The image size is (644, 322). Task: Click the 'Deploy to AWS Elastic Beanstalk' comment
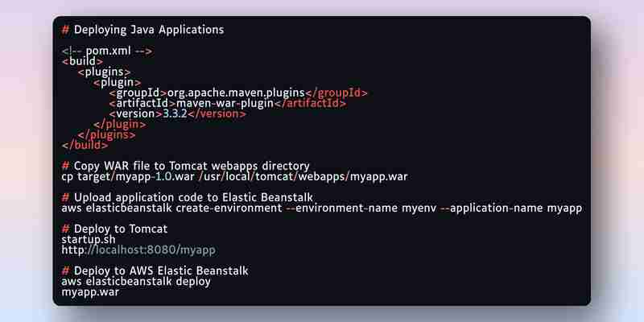pyautogui.click(x=155, y=271)
